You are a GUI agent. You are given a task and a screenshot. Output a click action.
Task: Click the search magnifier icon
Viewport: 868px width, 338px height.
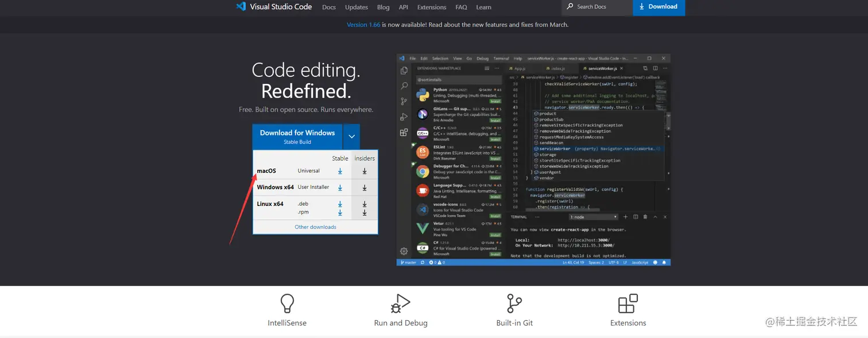click(x=569, y=6)
